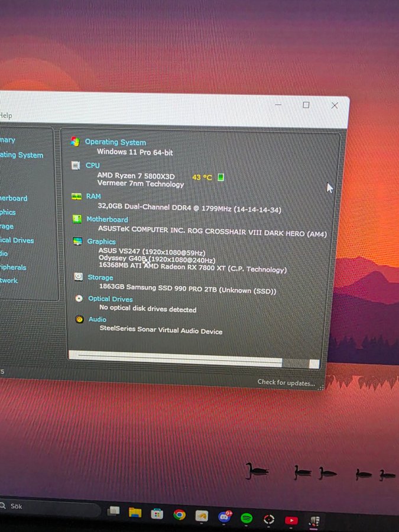This screenshot has height=532, width=399.
Task: Click Check for updates link
Action: 286,382
